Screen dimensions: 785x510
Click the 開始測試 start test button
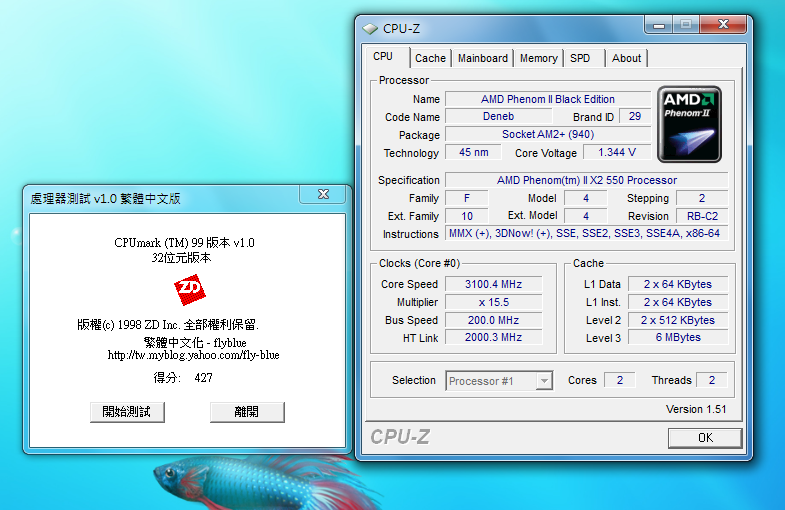(x=127, y=412)
